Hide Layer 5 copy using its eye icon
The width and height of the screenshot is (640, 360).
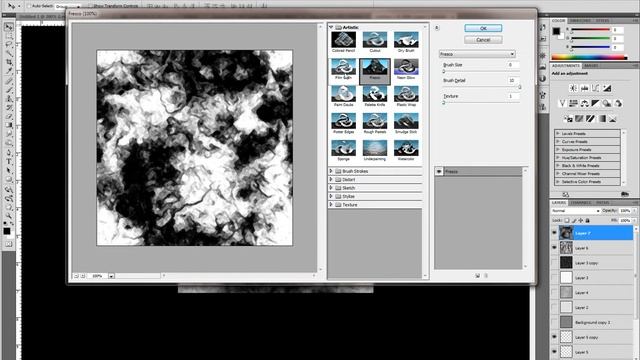pos(554,337)
